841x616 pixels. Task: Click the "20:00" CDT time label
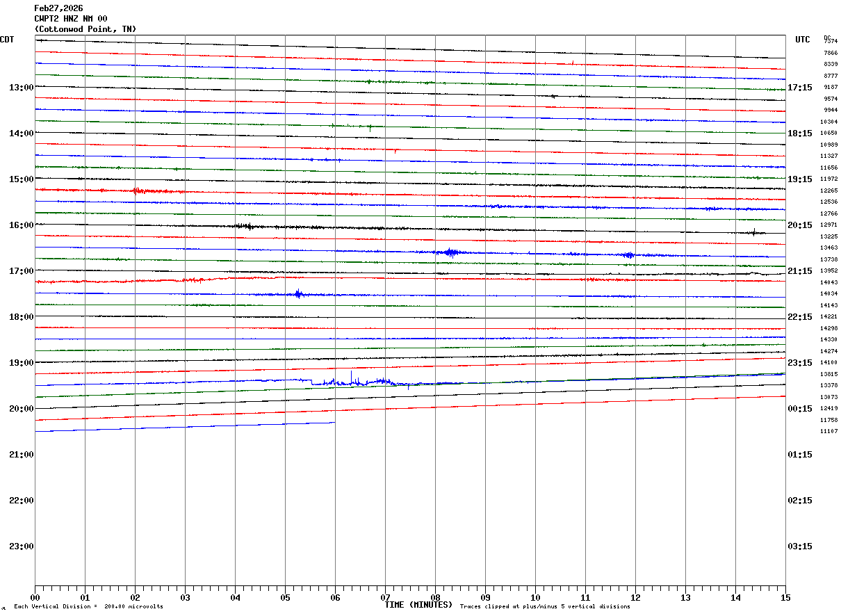coord(21,408)
